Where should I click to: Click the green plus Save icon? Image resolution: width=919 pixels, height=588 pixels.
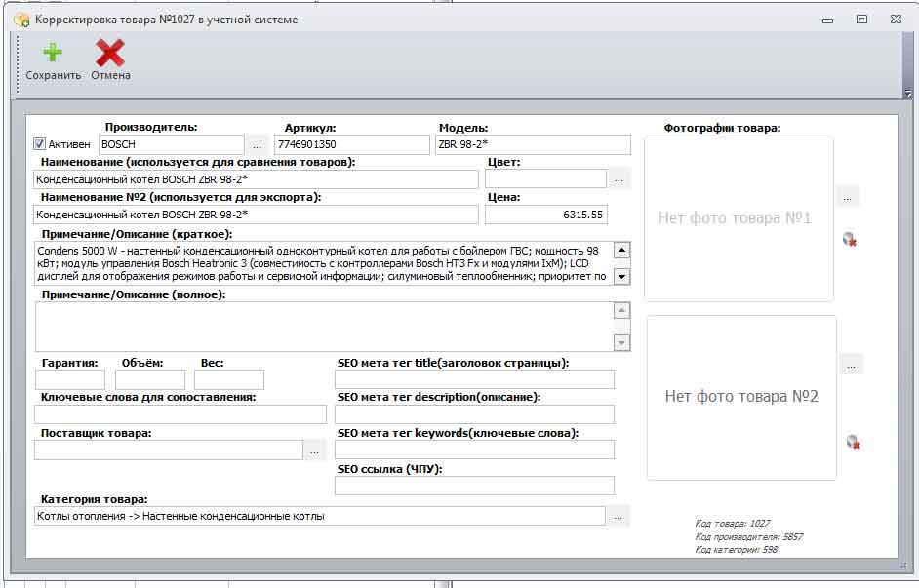click(x=52, y=54)
